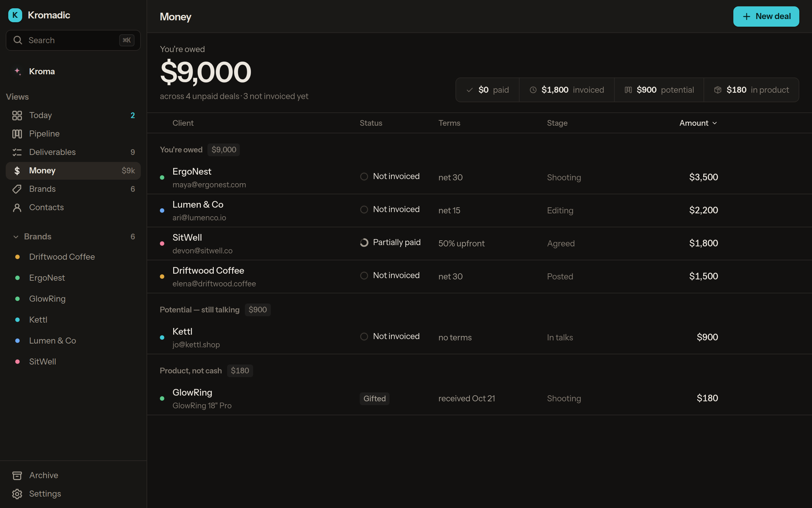812x508 pixels.
Task: Click Driftwood Coffee orange dot in sidebar
Action: [17, 257]
